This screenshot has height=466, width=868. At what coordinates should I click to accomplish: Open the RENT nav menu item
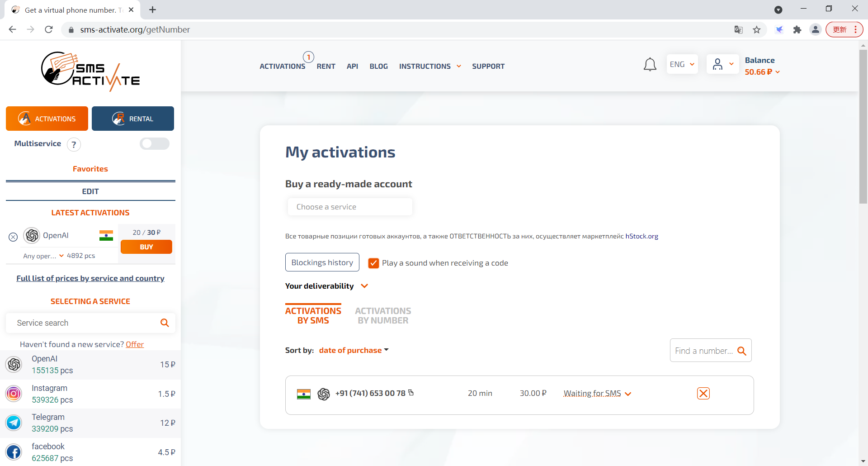(326, 67)
